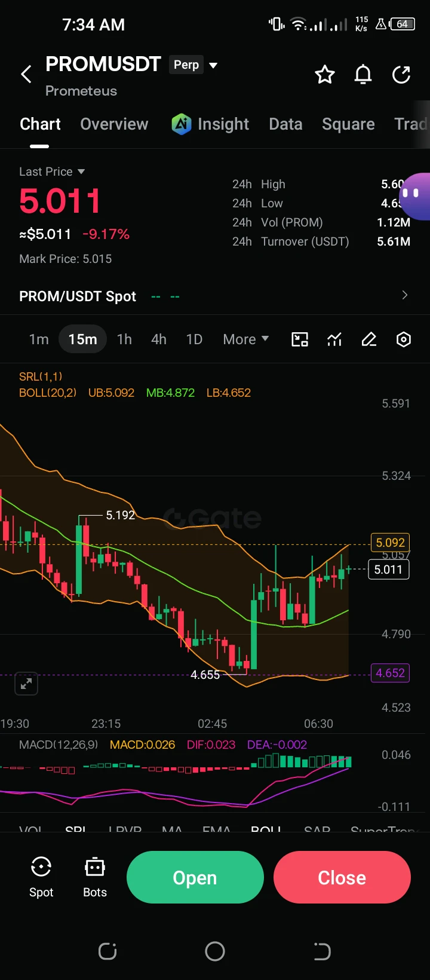Expand chart to fullscreen
Image resolution: width=430 pixels, height=980 pixels.
pyautogui.click(x=26, y=684)
